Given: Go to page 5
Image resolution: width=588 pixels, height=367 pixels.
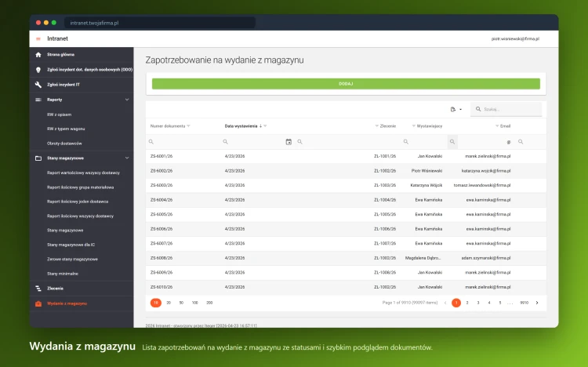Looking at the screenshot, I should 500,303.
